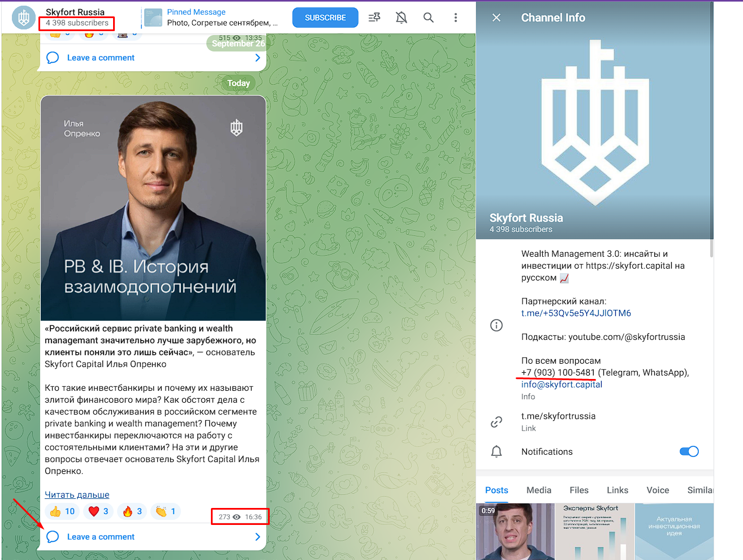Click the SUBSCRIBE button
The height and width of the screenshot is (560, 743).
[325, 18]
